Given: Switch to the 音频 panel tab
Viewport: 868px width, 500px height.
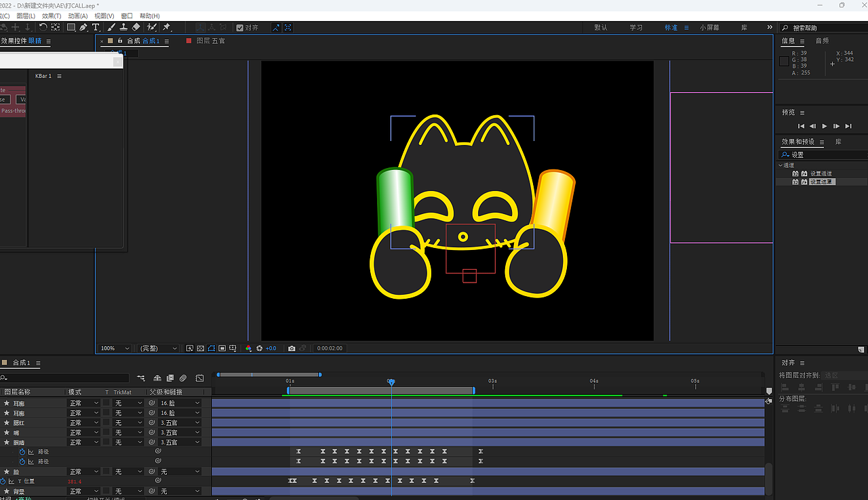Looking at the screenshot, I should pyautogui.click(x=822, y=41).
